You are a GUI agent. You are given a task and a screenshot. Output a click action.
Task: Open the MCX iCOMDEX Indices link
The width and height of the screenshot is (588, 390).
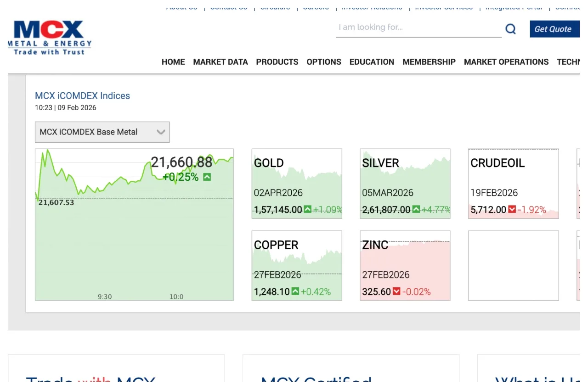click(x=83, y=95)
